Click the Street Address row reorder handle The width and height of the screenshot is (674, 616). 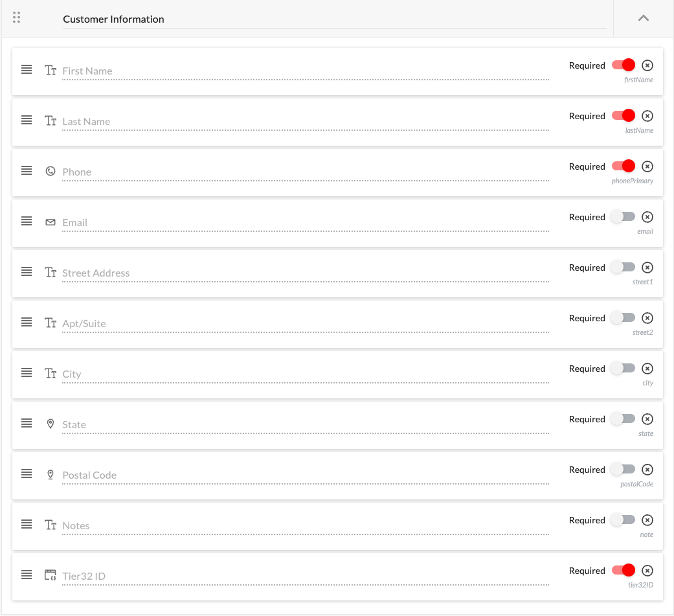tap(27, 271)
